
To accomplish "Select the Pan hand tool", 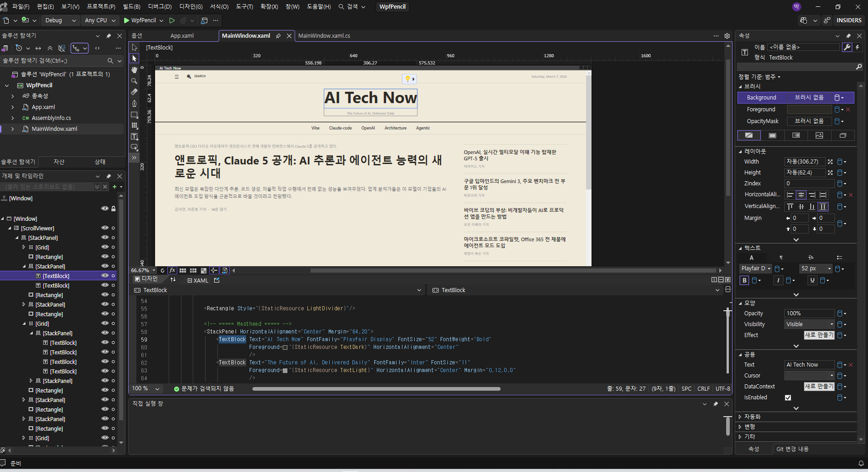I will coord(134,70).
